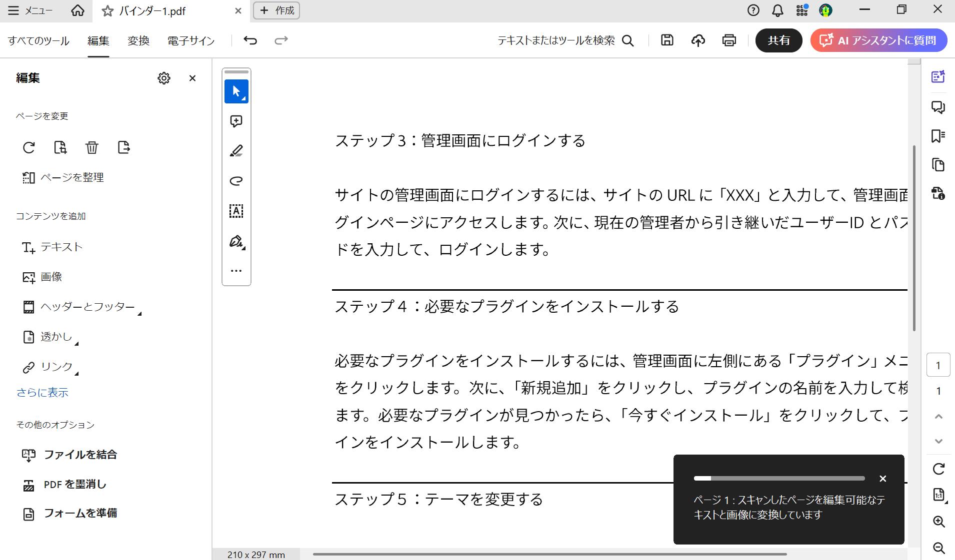Pick the freehand draw tool

235,181
